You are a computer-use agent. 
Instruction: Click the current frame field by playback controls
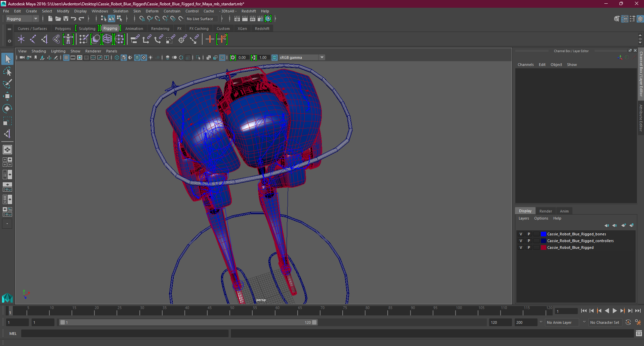[566, 311]
